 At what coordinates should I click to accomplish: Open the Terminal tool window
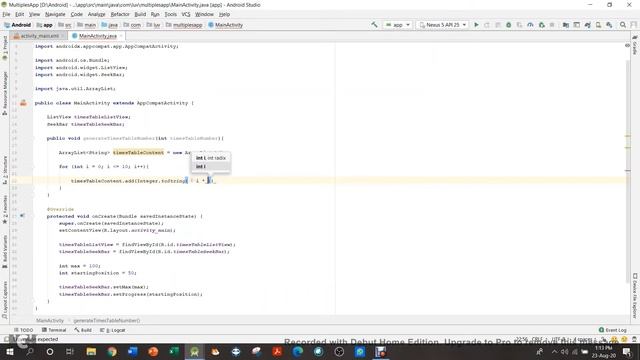[x=54, y=330]
